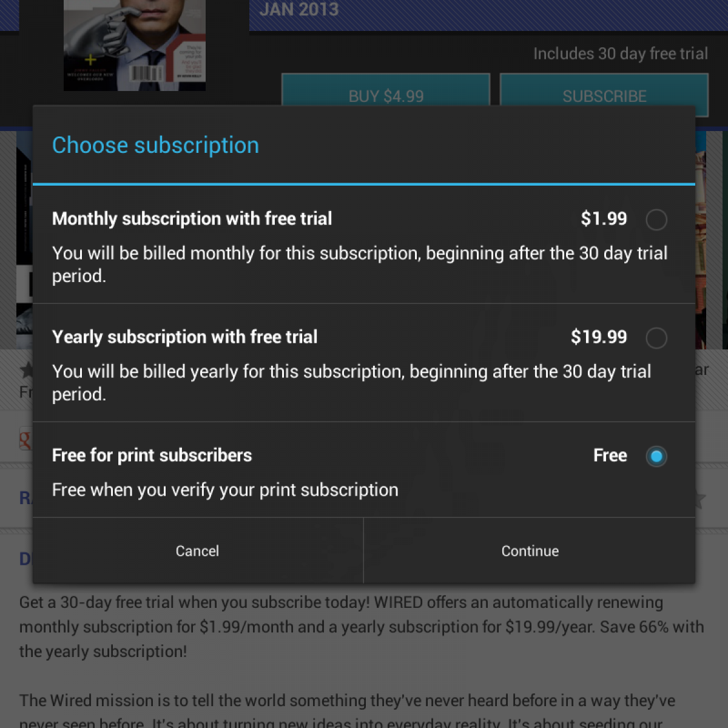Select the Yearly subscription radio button
The height and width of the screenshot is (728, 728).
(x=656, y=338)
